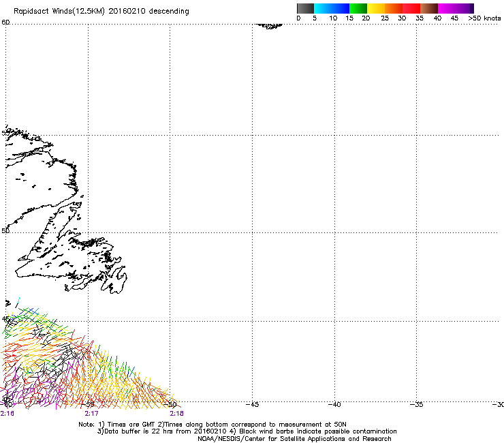Image resolution: width=504 pixels, height=443 pixels.
Task: Click the 'Data buffer is 22 hrs' note line
Action: click(247, 431)
